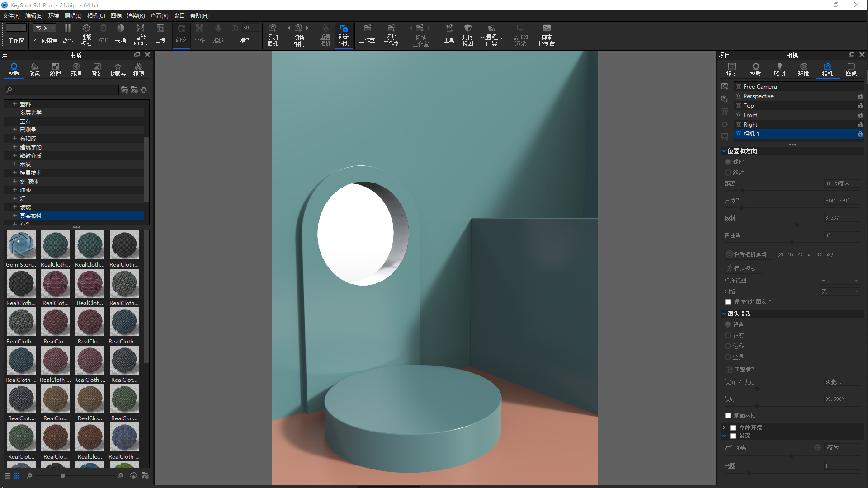Viewport: 868px width, 488px height.
Task: Enable the 立体环绕 stereo checkbox
Action: pyautogui.click(x=733, y=427)
